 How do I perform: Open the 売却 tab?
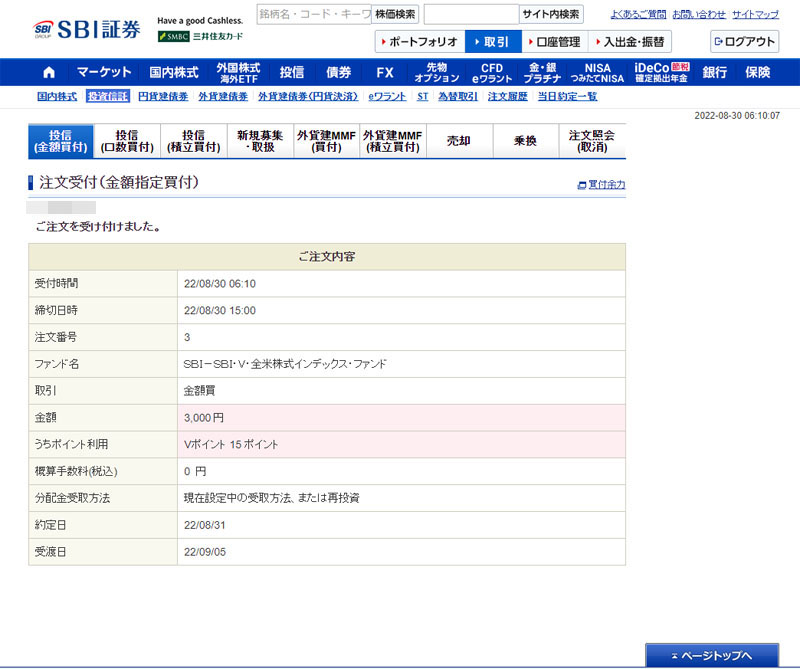pos(459,142)
